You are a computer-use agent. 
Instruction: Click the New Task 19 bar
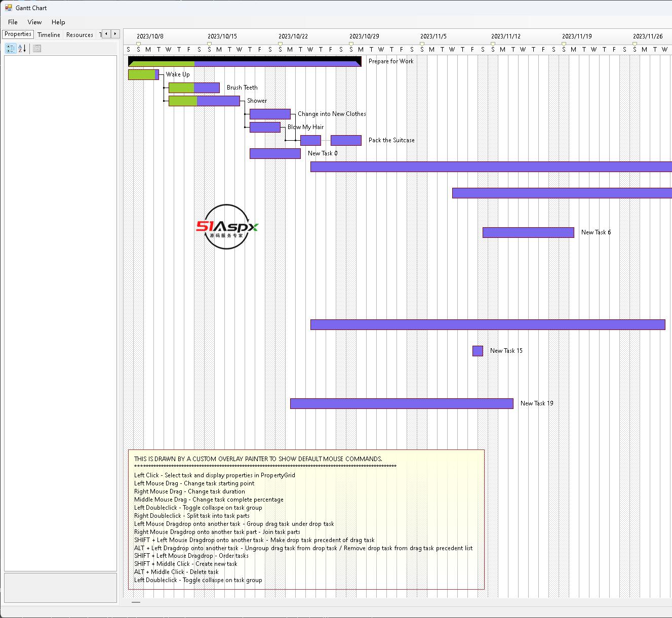(402, 403)
